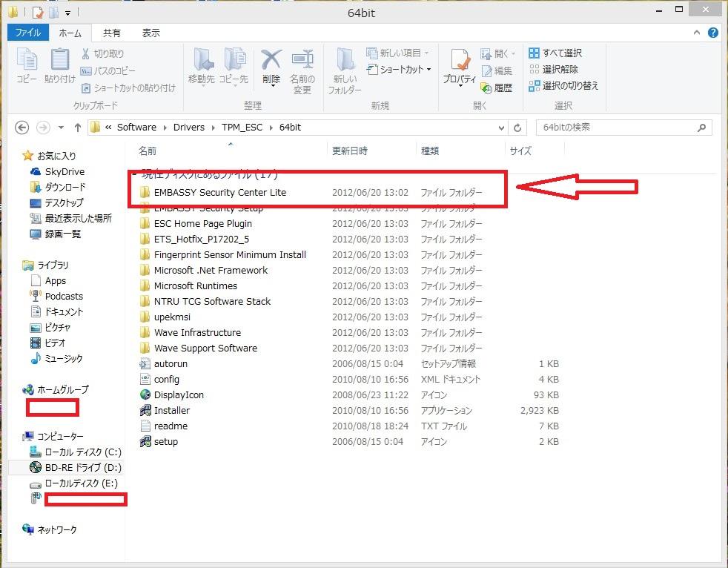The image size is (728, 568).
Task: Switch to the View (表示) tab
Action: [151, 33]
